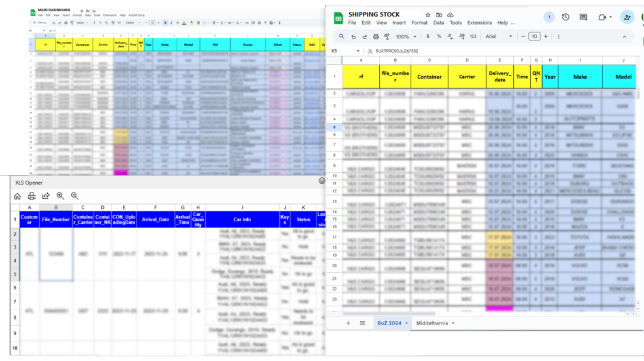Viewport: 644px width, 361px height.
Task: Open the comments icon in SHIPPING STOCK
Action: coord(583,18)
